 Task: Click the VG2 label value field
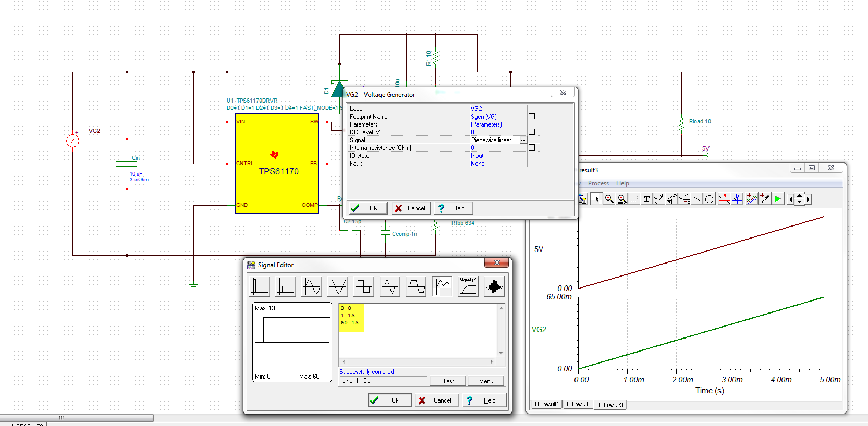click(498, 109)
